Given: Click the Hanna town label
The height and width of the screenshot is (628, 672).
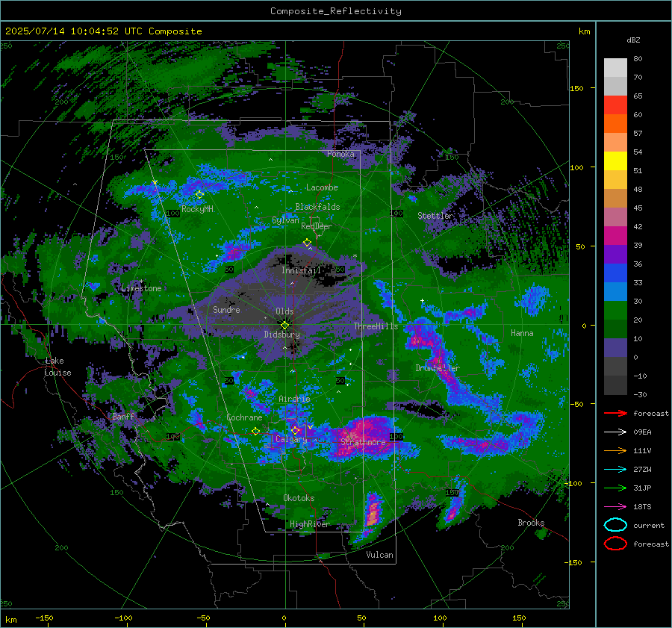Looking at the screenshot, I should [522, 333].
